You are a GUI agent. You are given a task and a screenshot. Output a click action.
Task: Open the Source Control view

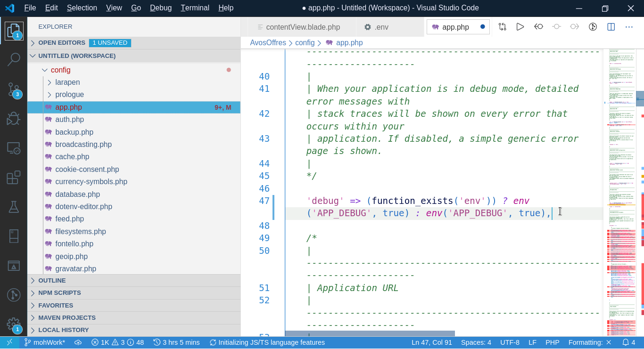click(14, 89)
